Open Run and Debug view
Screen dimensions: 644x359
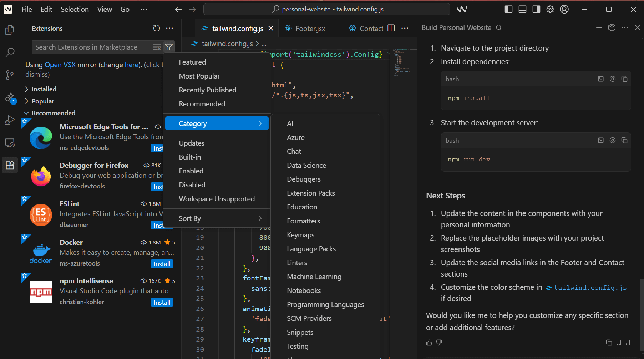click(x=10, y=120)
